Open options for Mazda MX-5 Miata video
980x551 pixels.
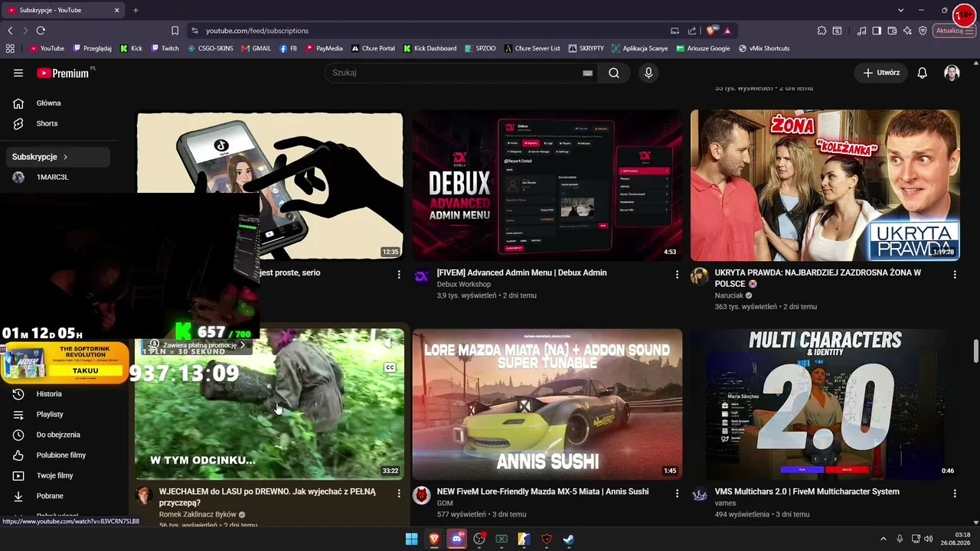[x=677, y=494]
